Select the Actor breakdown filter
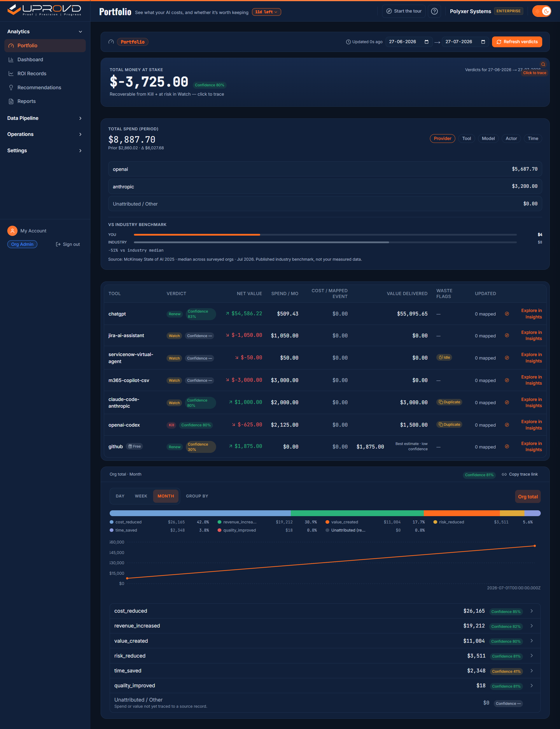 click(x=511, y=139)
